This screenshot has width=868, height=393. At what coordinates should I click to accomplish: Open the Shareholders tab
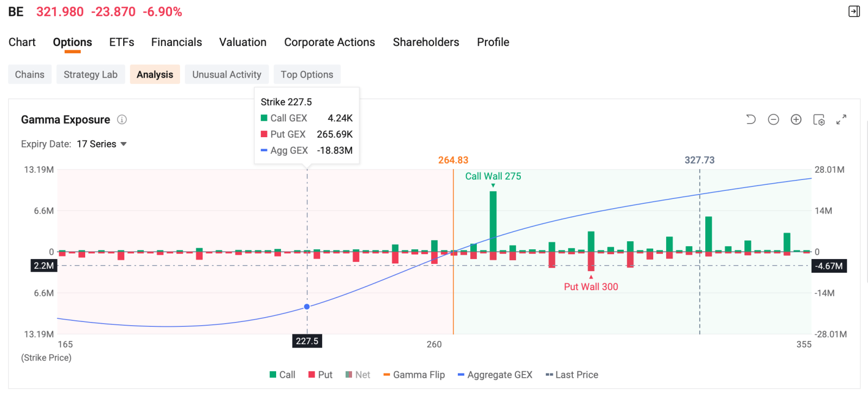426,42
